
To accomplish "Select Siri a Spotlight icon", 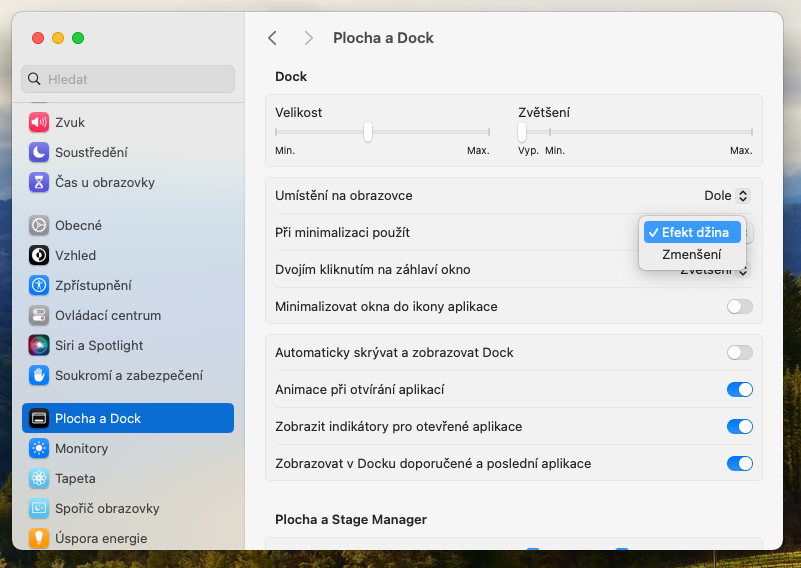I will click(x=39, y=345).
